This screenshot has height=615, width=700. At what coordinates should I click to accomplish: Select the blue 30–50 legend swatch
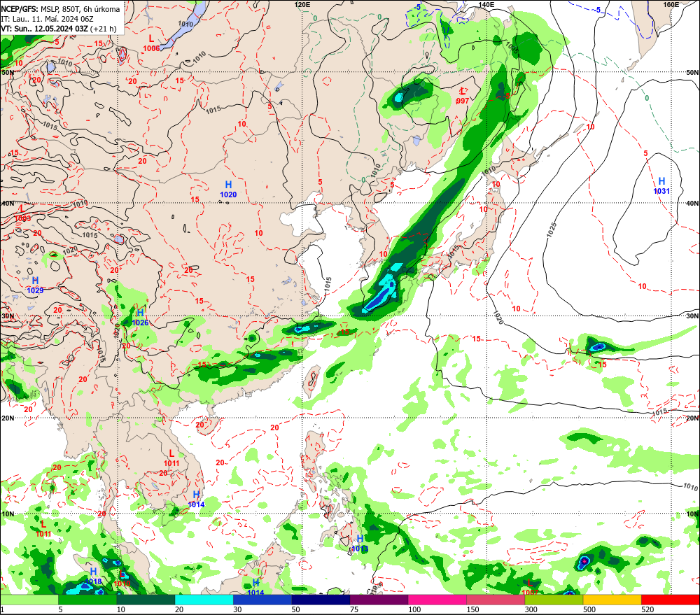tap(262, 600)
